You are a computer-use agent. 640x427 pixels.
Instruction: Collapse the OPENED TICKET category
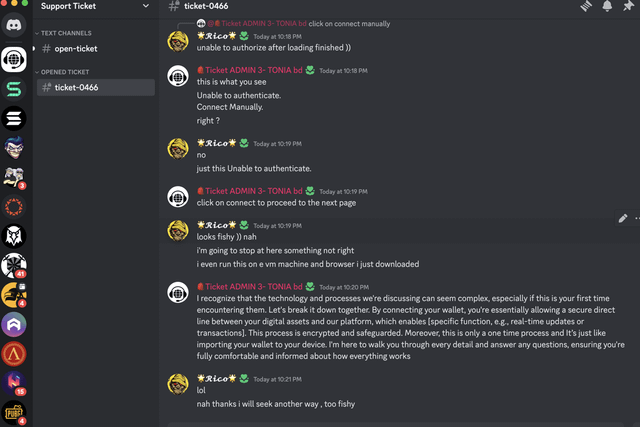pyautogui.click(x=68, y=72)
